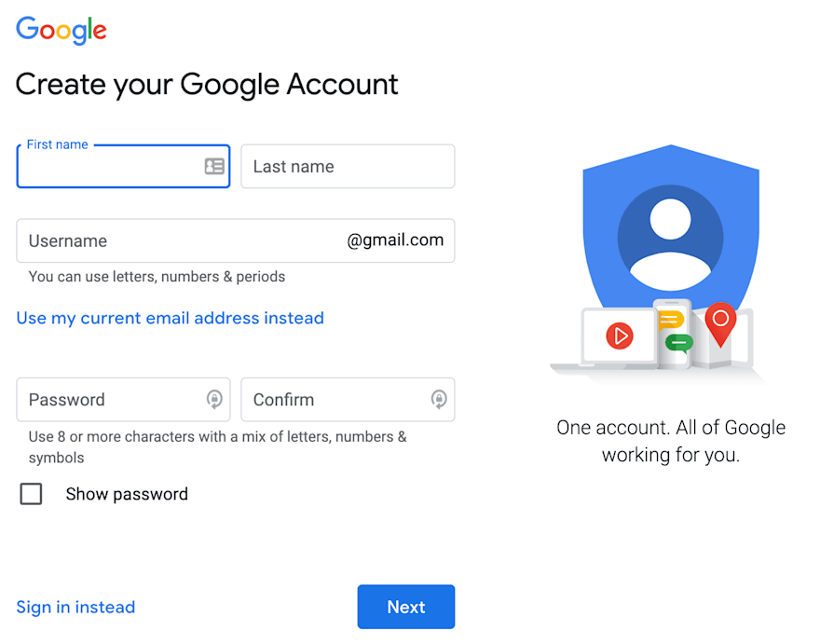Image resolution: width=820 pixels, height=644 pixels.
Task: Click the Confirm password field
Action: click(348, 400)
